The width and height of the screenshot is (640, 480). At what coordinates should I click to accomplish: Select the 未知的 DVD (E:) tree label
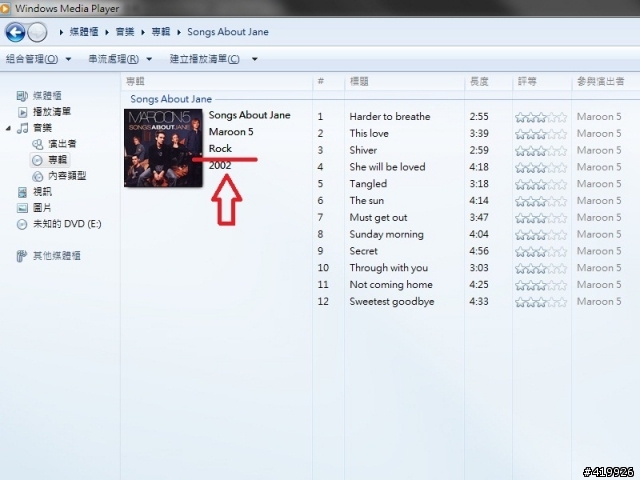(67, 224)
